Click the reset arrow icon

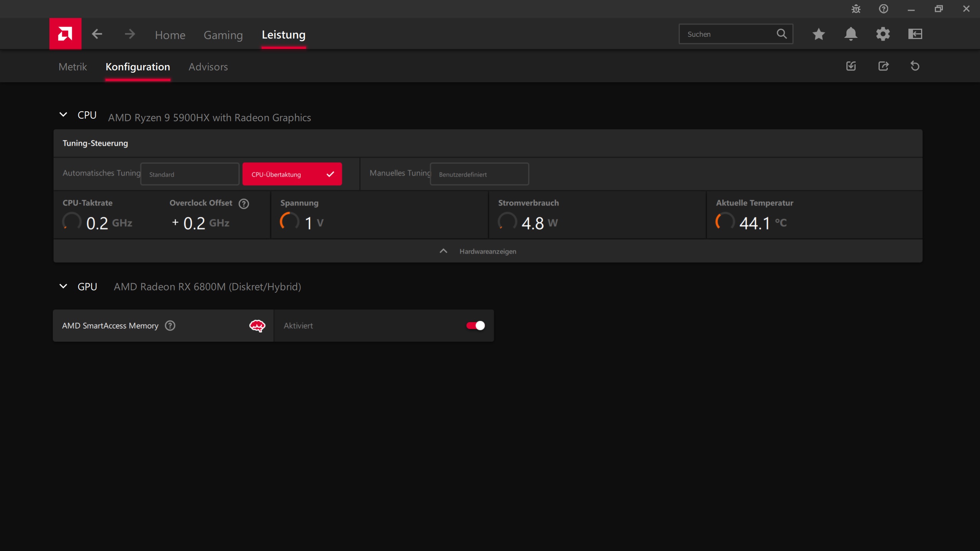click(915, 66)
